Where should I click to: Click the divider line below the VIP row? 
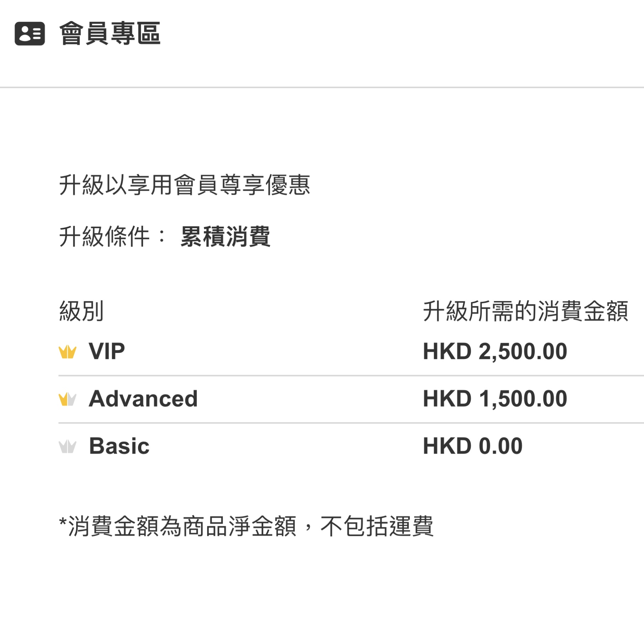tap(351, 376)
